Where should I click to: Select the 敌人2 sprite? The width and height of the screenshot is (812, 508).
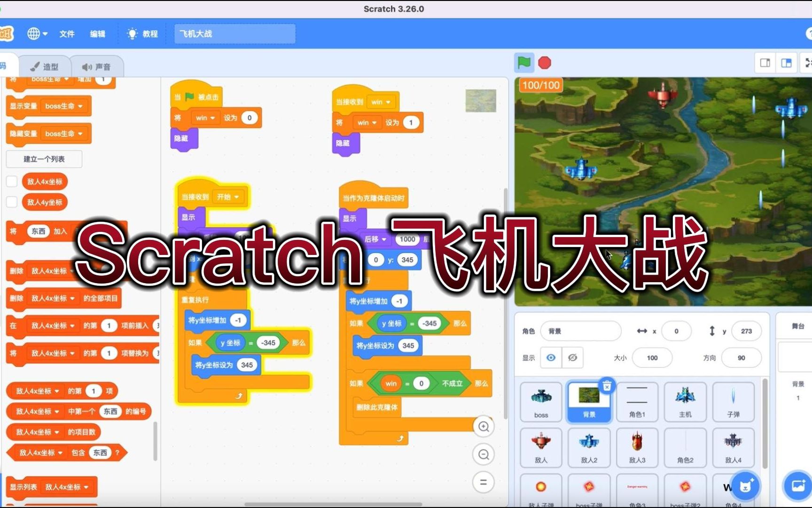click(589, 448)
